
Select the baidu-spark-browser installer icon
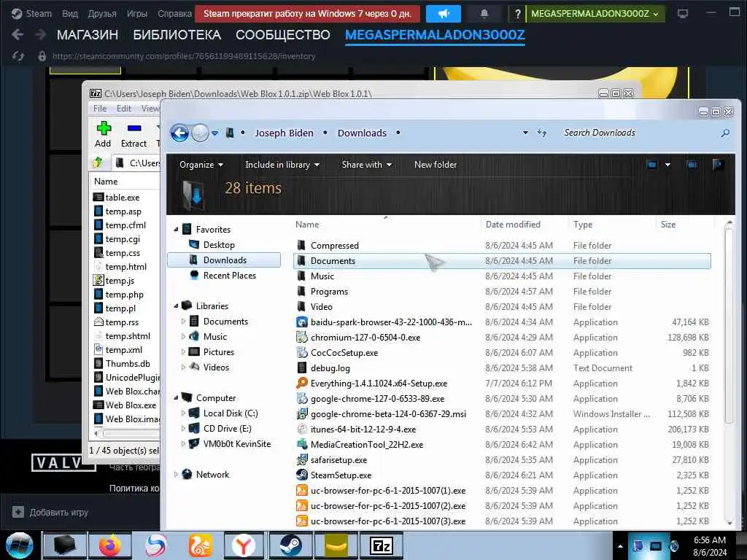click(301, 322)
